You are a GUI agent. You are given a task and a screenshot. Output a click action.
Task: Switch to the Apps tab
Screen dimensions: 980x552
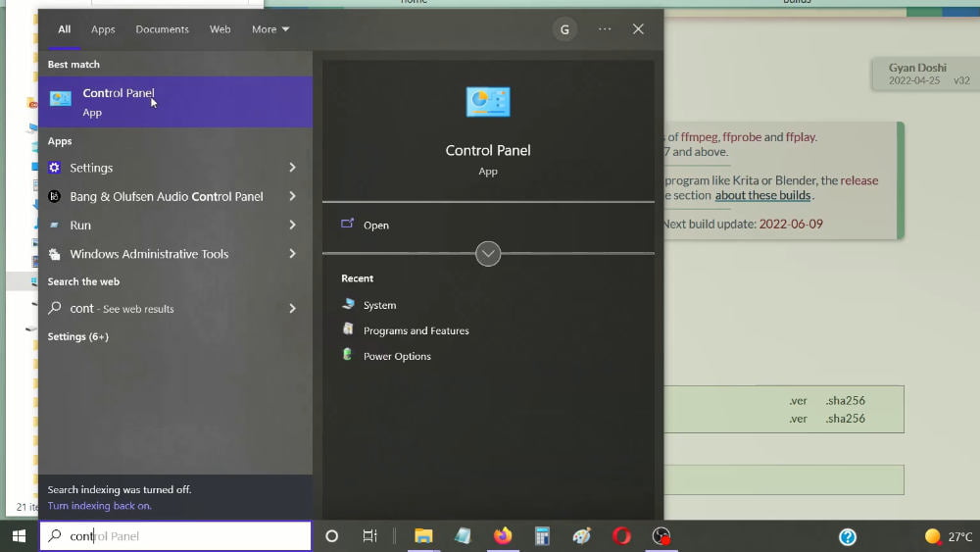[x=103, y=29]
